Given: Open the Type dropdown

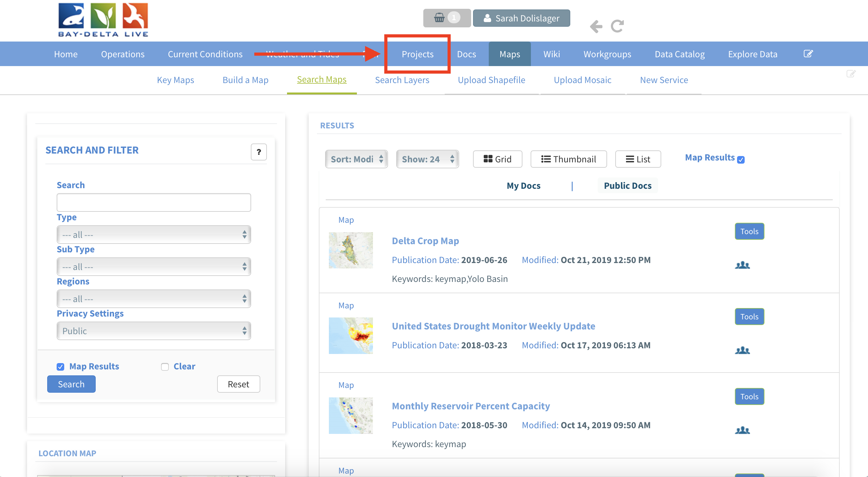Looking at the screenshot, I should (x=154, y=234).
